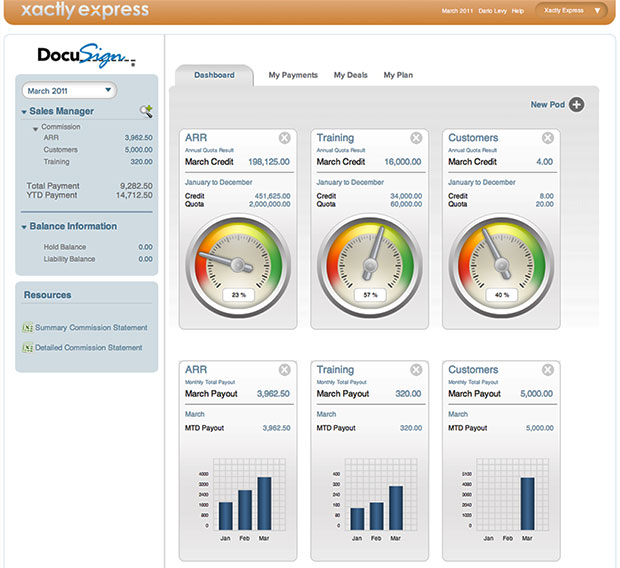Click the DocuSign logo
The width and height of the screenshot is (620, 568).
coord(87,55)
